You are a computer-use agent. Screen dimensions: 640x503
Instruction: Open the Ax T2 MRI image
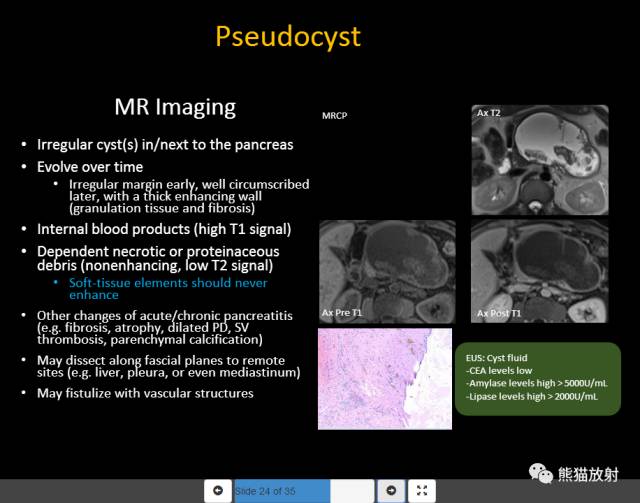click(540, 160)
